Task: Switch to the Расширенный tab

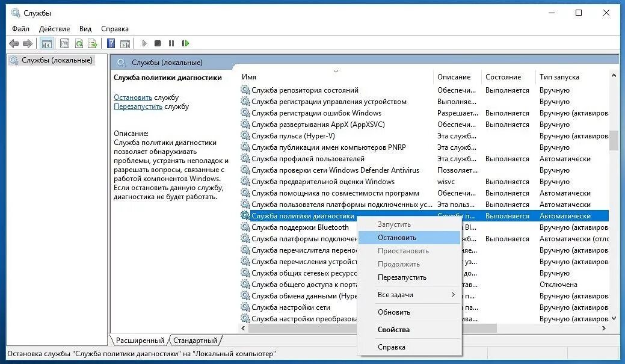Action: pyautogui.click(x=140, y=341)
